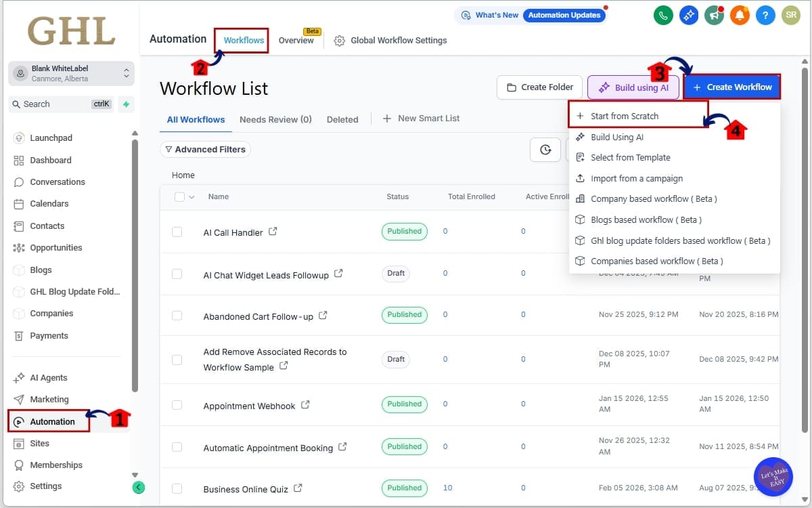
Task: Collapse the sidebar using the green chevron
Action: coord(139,487)
